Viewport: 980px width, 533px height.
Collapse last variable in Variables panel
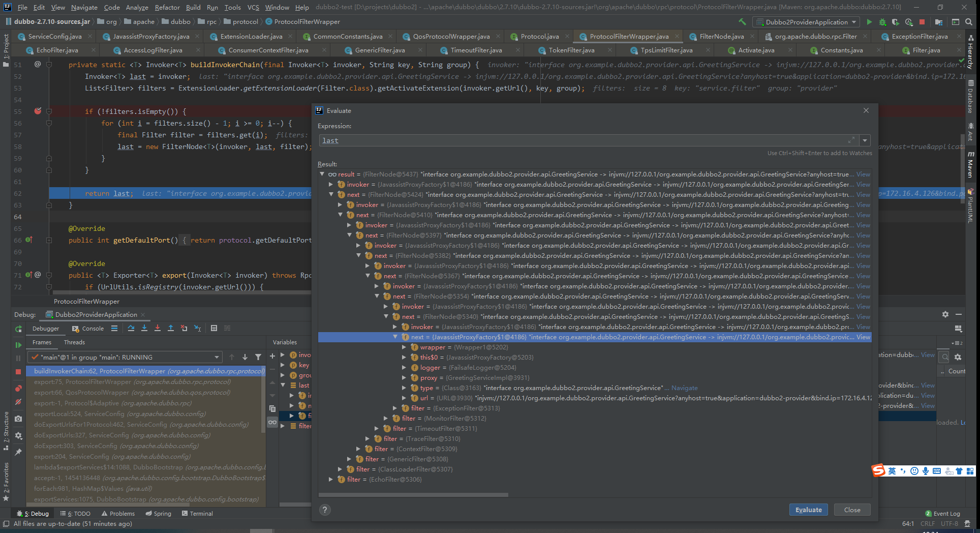(x=283, y=385)
